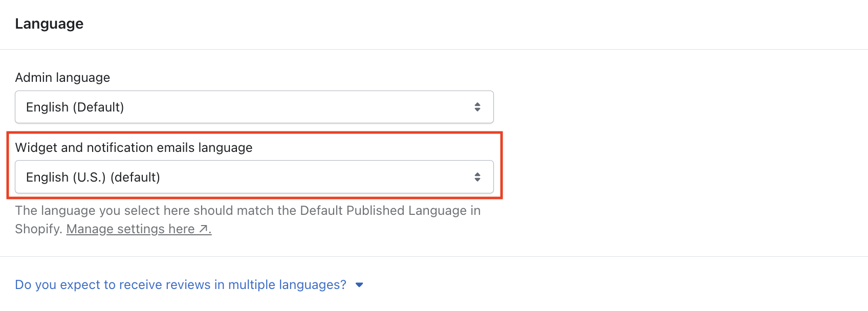
Task: Select the 'English (U.S.) (default)' value text
Action: pyautogui.click(x=93, y=177)
